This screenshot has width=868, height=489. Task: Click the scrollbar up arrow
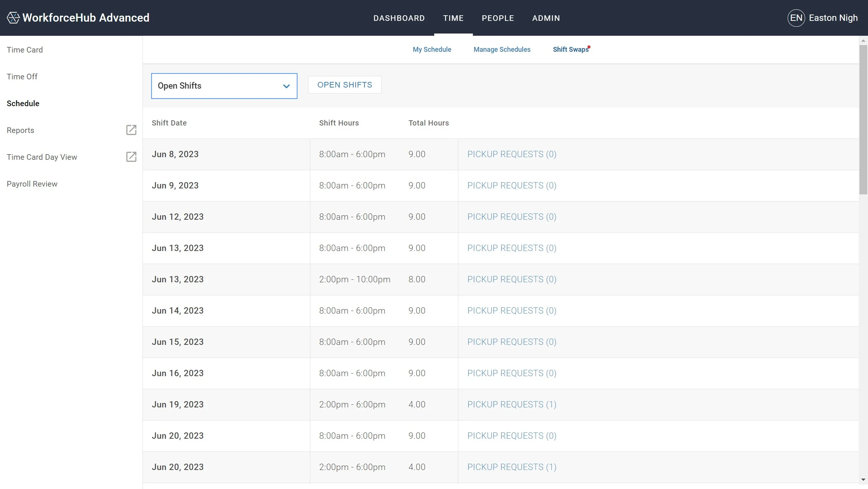863,40
